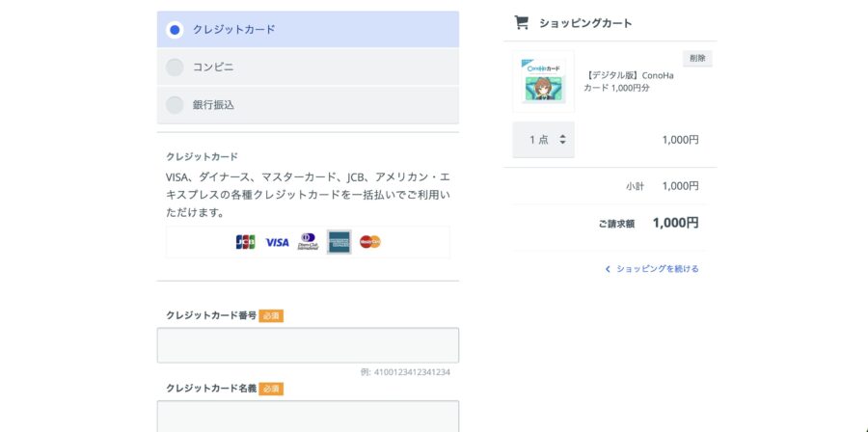
Task: Click the MasterCard logo
Action: [x=369, y=242]
